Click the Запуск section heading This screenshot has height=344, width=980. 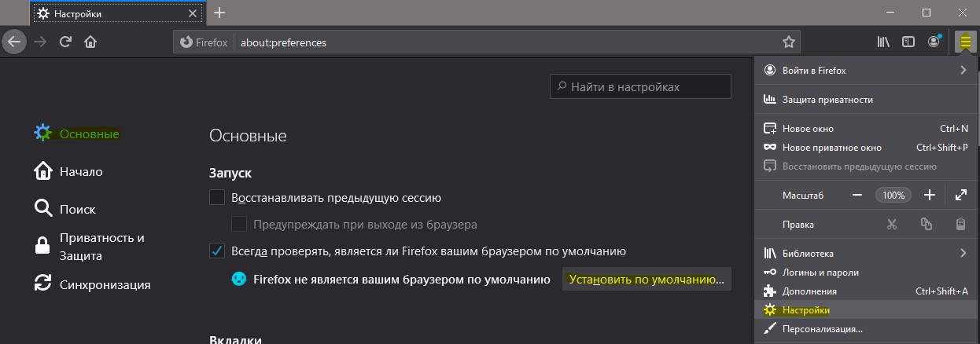pyautogui.click(x=230, y=172)
